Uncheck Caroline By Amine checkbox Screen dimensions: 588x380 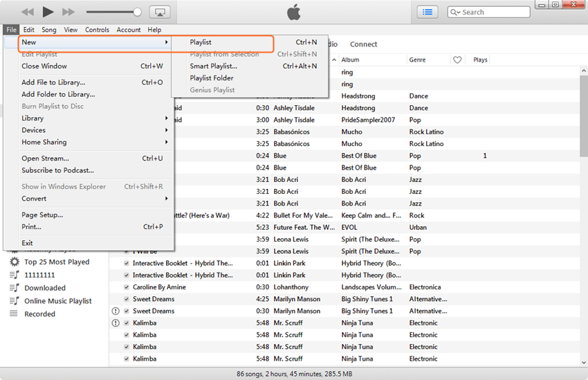(x=127, y=287)
